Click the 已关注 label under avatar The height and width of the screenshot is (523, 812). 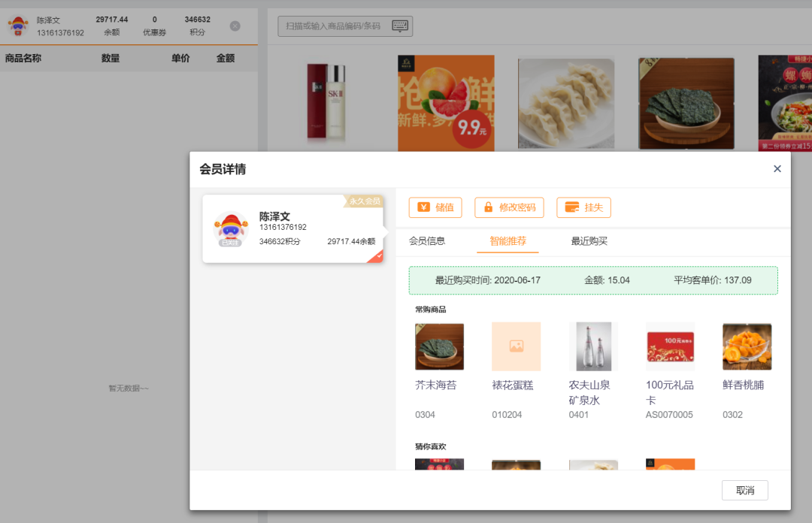[230, 243]
